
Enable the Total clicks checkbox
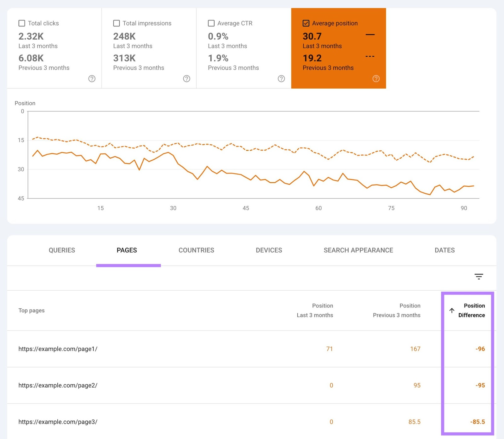pyautogui.click(x=21, y=23)
